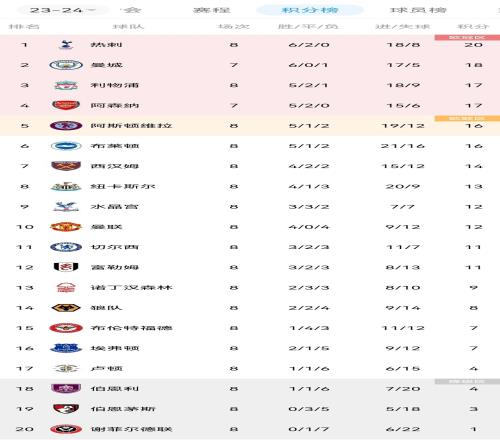
Task: Switch to the 球员榜 tab
Action: pos(418,10)
